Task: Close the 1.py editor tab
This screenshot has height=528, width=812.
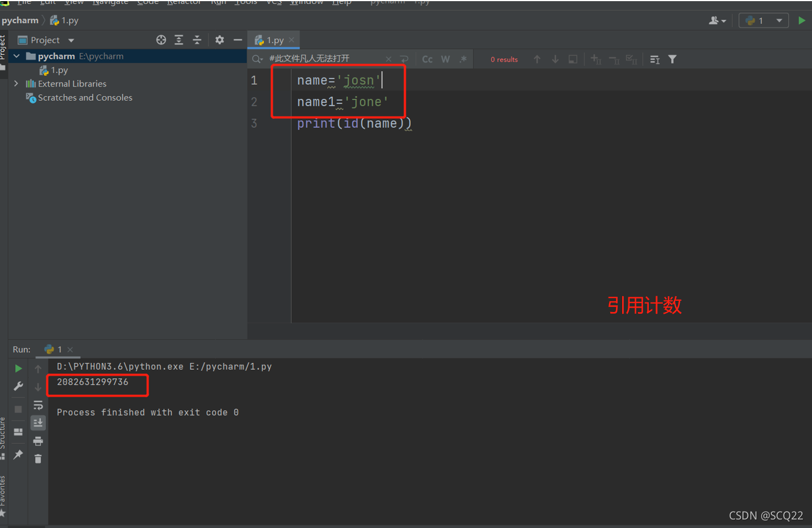Action: click(x=292, y=40)
